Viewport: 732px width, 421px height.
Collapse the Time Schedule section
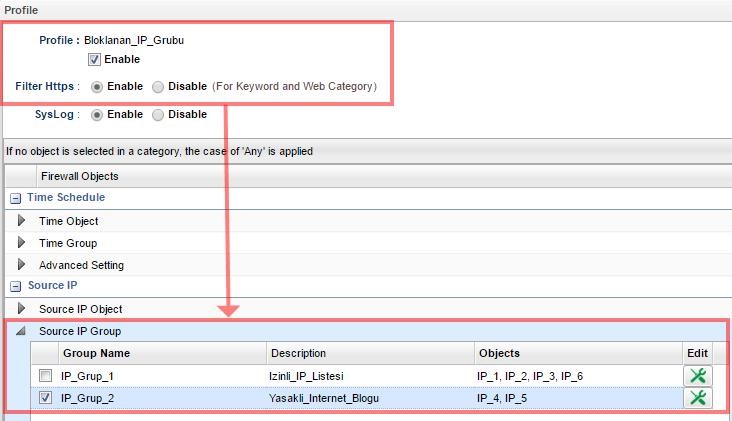(15, 199)
